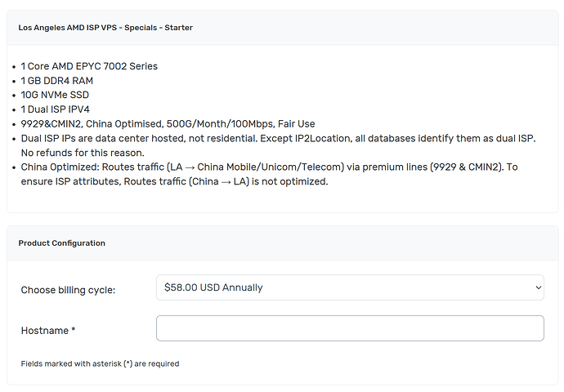Click the billing cycle chevron arrow
The image size is (564, 392).
pos(538,287)
